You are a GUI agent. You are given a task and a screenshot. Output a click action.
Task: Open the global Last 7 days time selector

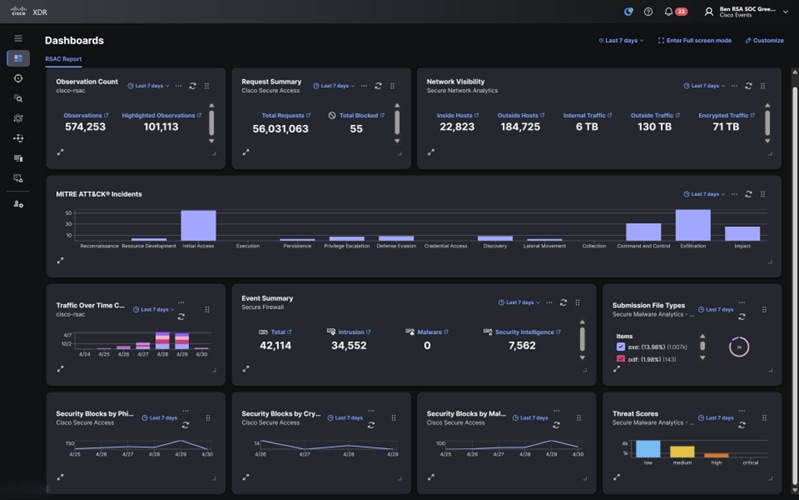621,40
